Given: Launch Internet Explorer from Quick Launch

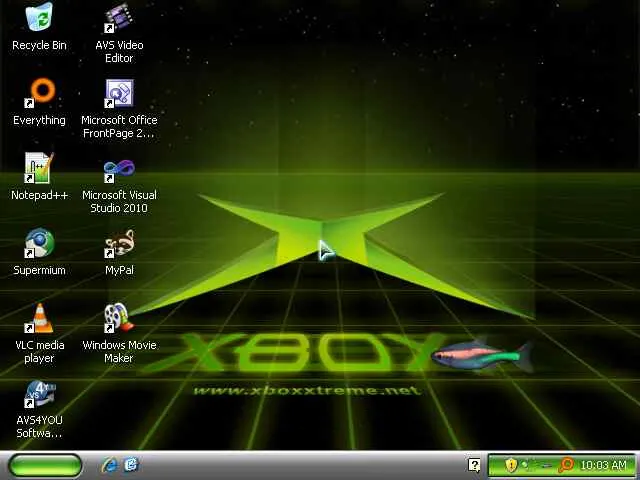Looking at the screenshot, I should (109, 465).
